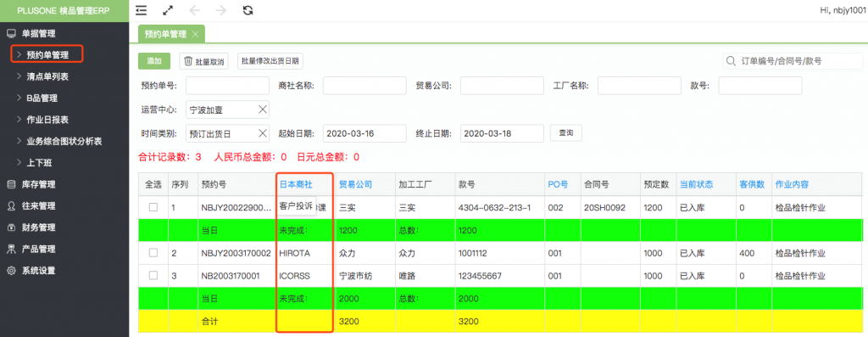Click the trash icon on 批量取消
Image resolution: width=868 pixels, height=337 pixels.
pos(188,61)
